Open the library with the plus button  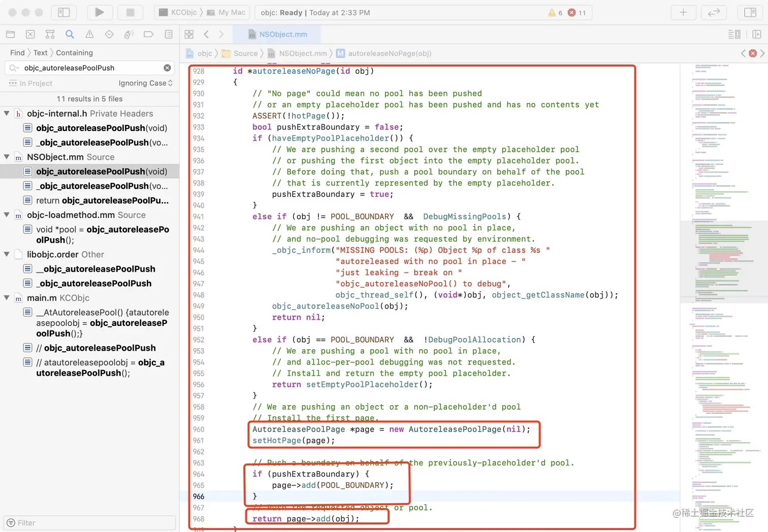point(684,12)
